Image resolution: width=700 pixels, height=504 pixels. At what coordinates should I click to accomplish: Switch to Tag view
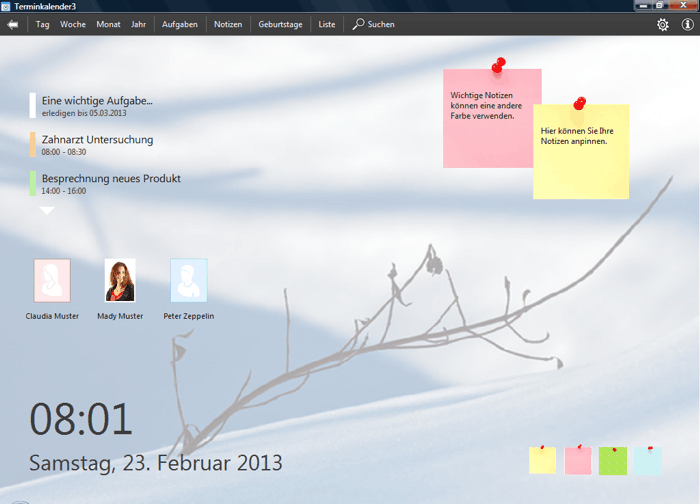click(43, 24)
